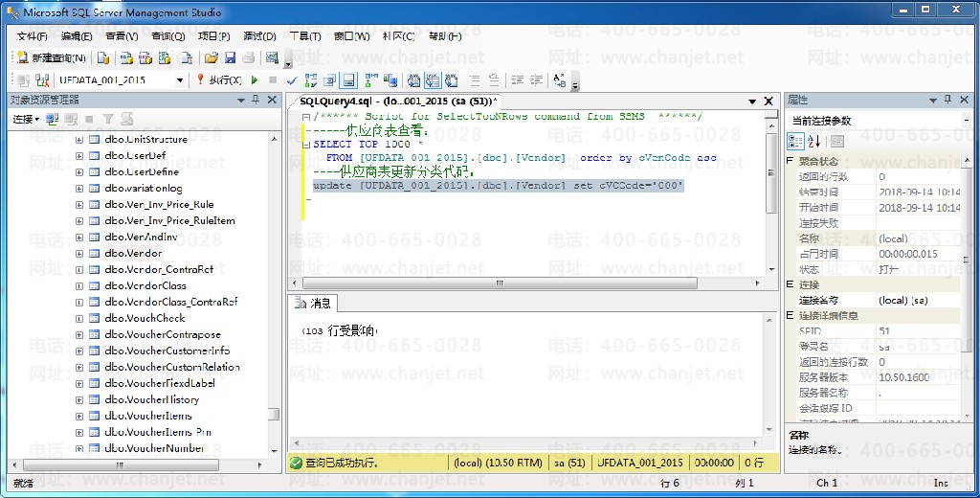Viewport: 980px width, 498px height.
Task: Switch to Results to Grid
Action: click(x=433, y=80)
